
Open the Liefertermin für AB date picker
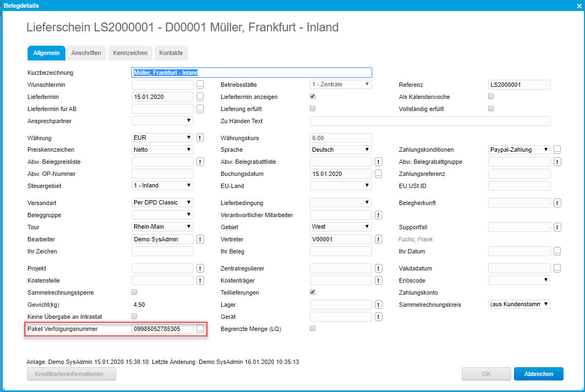(200, 109)
